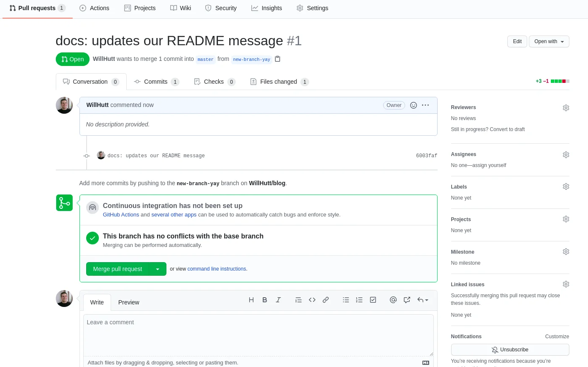The width and height of the screenshot is (588, 367).
Task: Open the Files changed tab
Action: pyautogui.click(x=279, y=82)
